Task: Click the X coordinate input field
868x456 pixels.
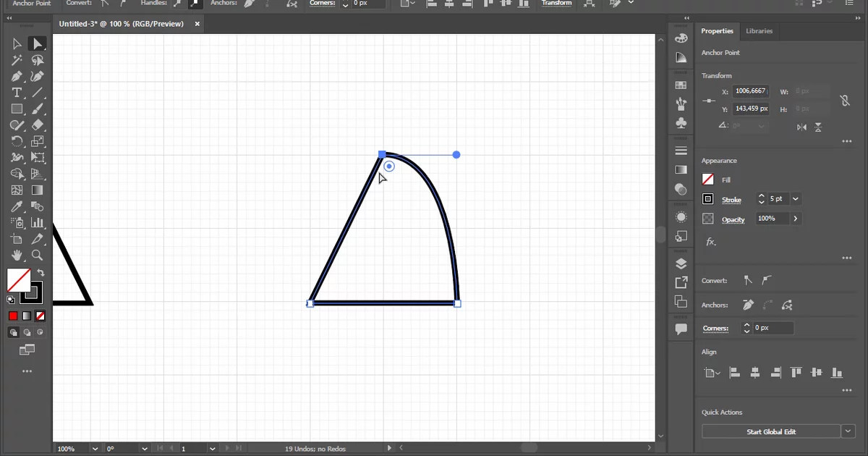Action: click(x=750, y=91)
